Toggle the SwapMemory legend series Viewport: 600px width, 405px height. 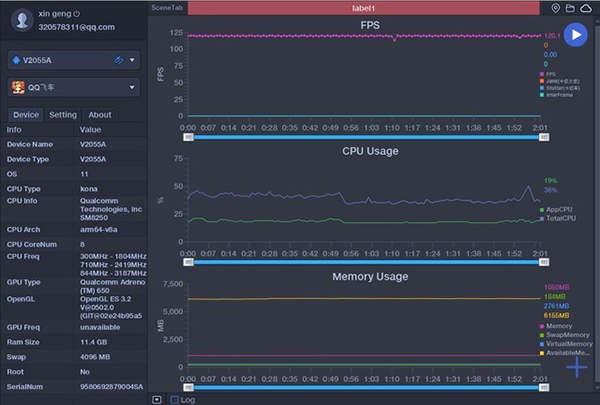560,335
